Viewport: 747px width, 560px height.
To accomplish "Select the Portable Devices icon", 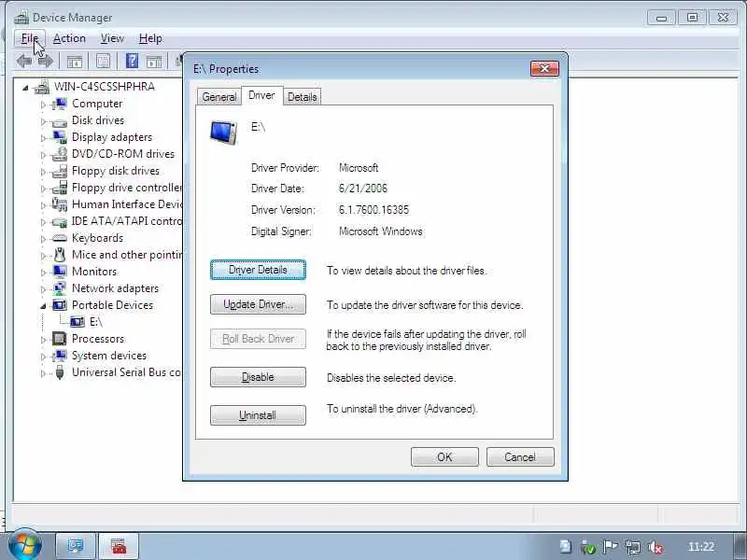I will pyautogui.click(x=60, y=305).
